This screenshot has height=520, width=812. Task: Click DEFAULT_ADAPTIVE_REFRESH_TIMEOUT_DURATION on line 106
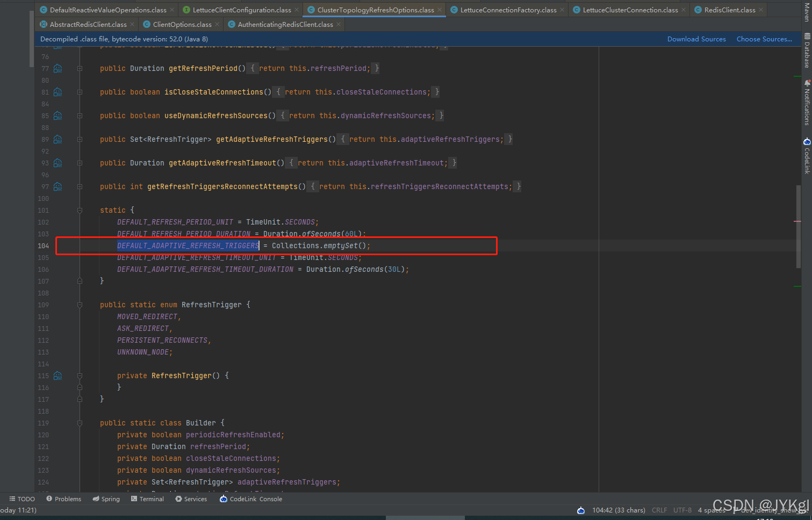[205, 269]
